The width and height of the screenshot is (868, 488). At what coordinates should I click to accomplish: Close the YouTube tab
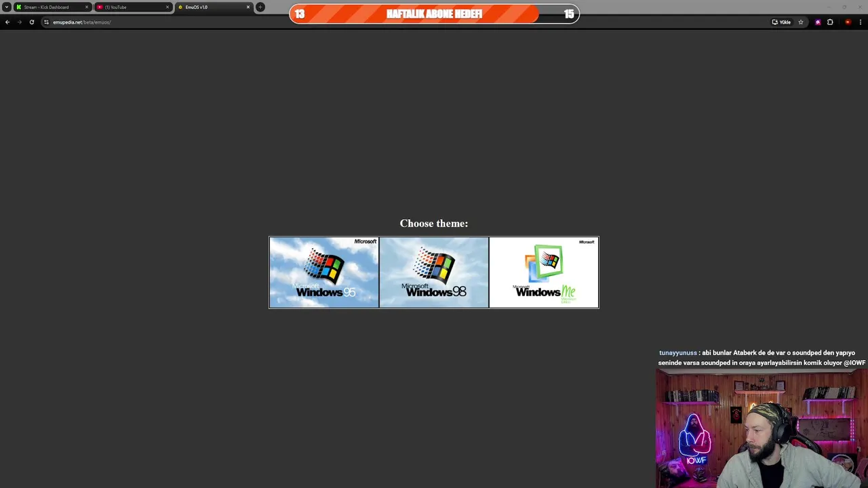tap(167, 7)
